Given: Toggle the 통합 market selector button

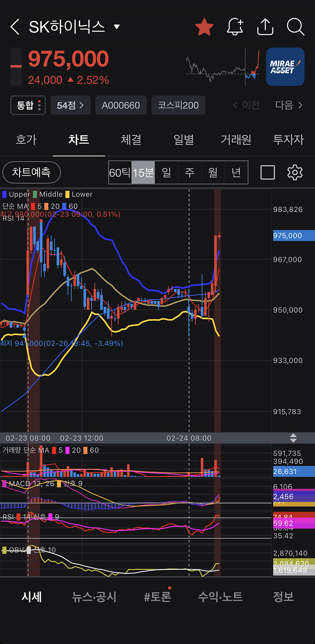Looking at the screenshot, I should pyautogui.click(x=28, y=105).
